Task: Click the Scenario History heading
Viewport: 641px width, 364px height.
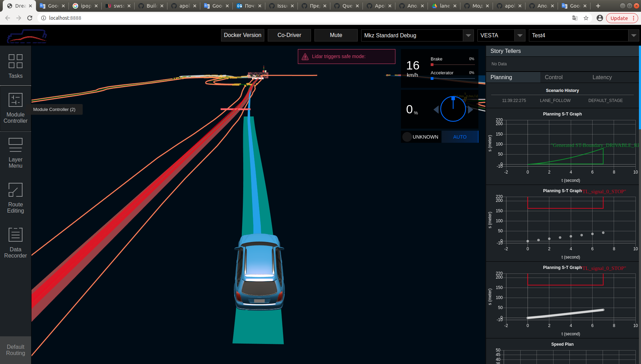Action: 562,91
